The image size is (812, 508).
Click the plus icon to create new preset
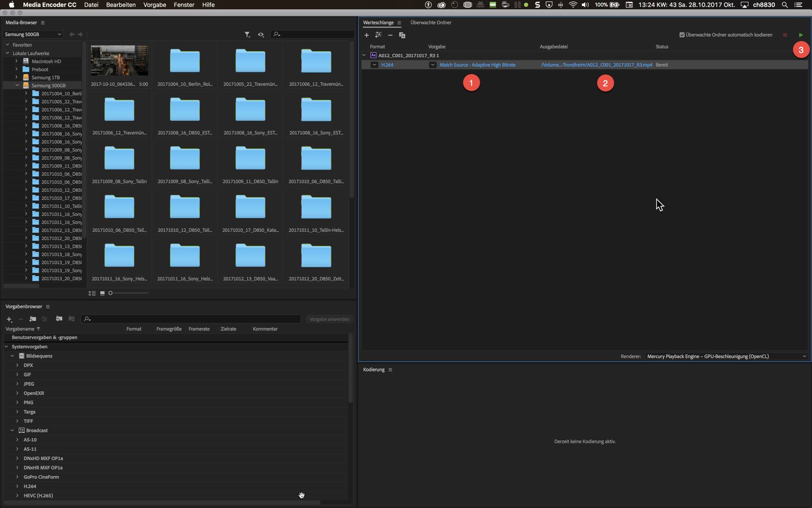(9, 319)
